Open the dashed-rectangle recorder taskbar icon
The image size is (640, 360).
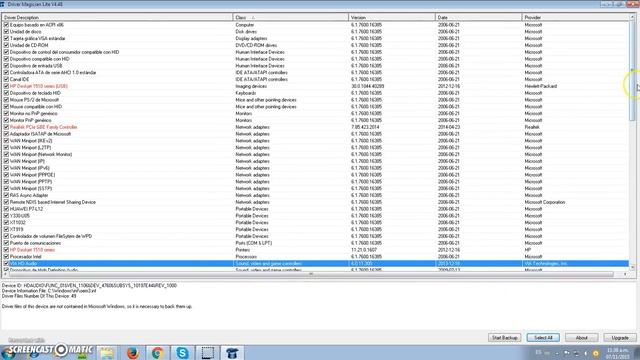point(207,353)
